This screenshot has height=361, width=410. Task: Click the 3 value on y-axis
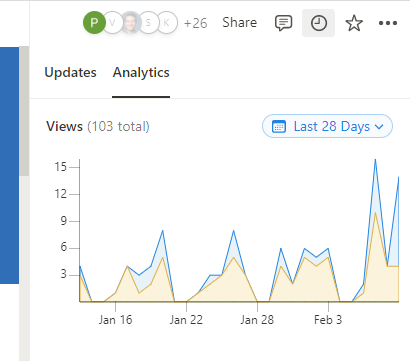click(x=64, y=275)
